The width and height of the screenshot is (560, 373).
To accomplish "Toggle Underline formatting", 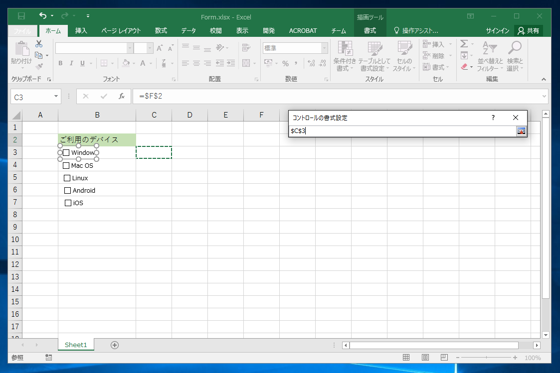I will 82,63.
